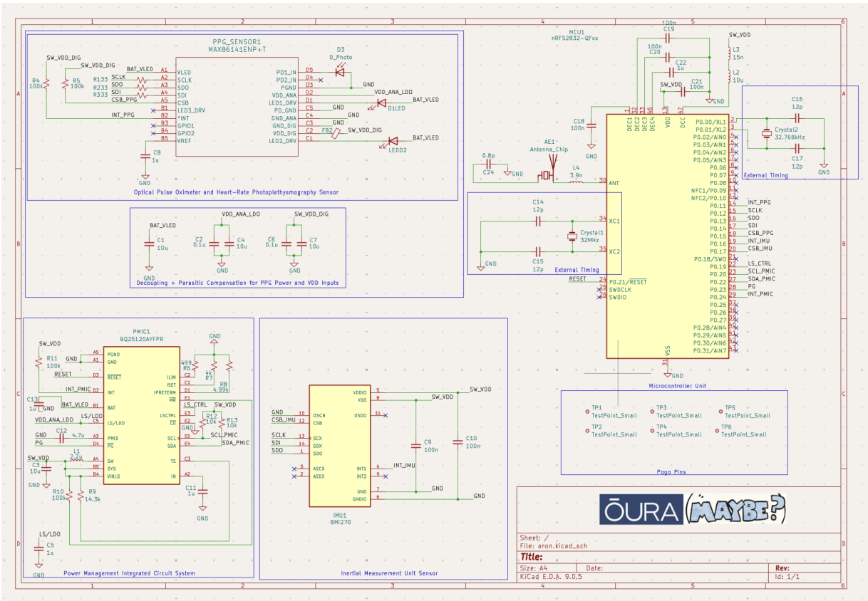The image size is (868, 601).
Task: Select capacitor C9 100n
Action: (x=416, y=445)
